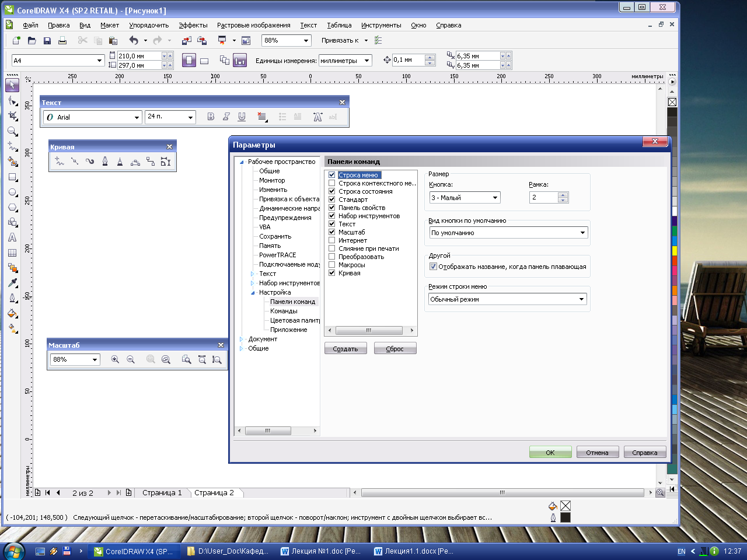The height and width of the screenshot is (560, 747).
Task: Click the Print icon on the standard toolbar
Action: pyautogui.click(x=62, y=40)
